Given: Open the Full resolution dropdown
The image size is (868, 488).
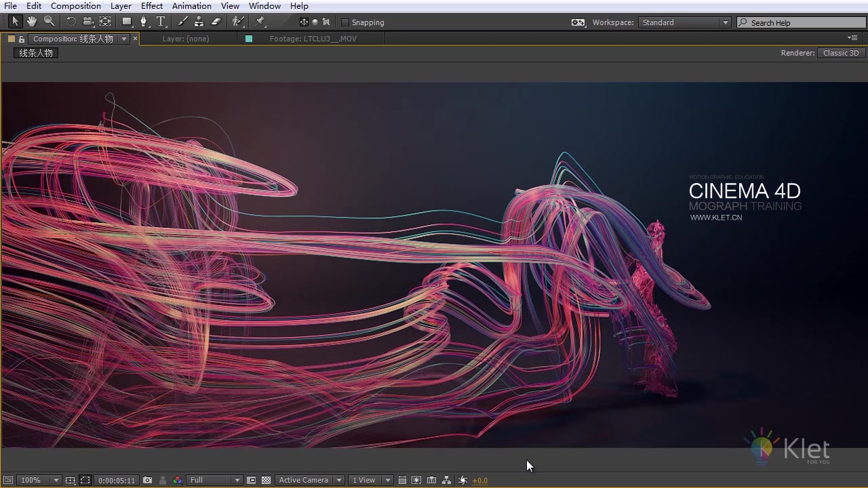Looking at the screenshot, I should click(214, 480).
